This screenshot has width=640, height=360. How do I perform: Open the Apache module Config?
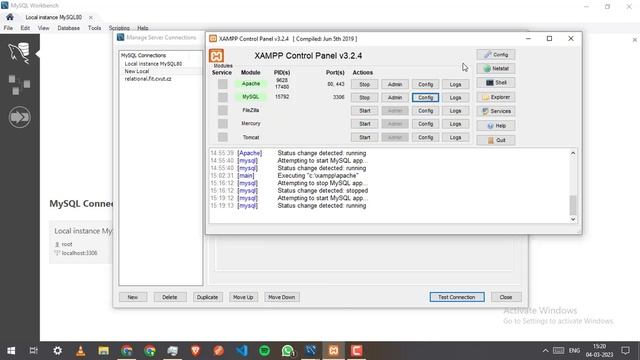point(425,84)
